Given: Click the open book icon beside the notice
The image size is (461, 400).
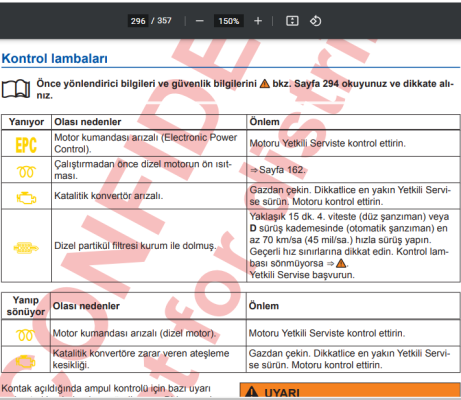Looking at the screenshot, I should (x=16, y=89).
